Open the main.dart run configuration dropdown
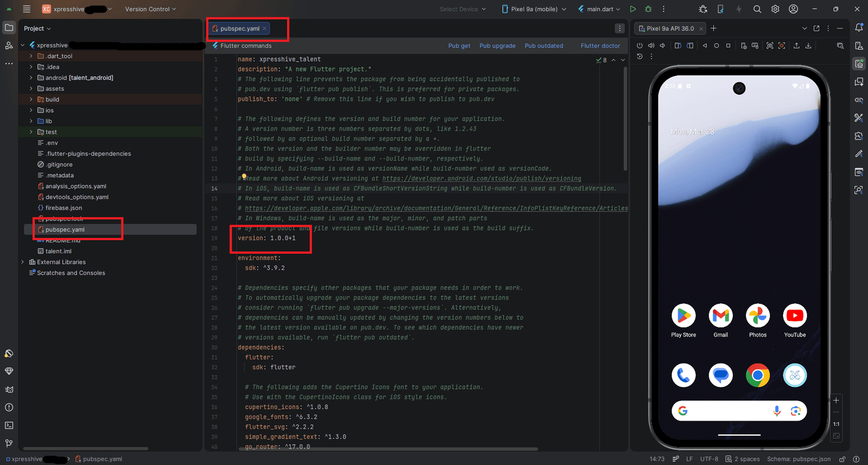Viewport: 868px width, 465px height. click(x=599, y=9)
